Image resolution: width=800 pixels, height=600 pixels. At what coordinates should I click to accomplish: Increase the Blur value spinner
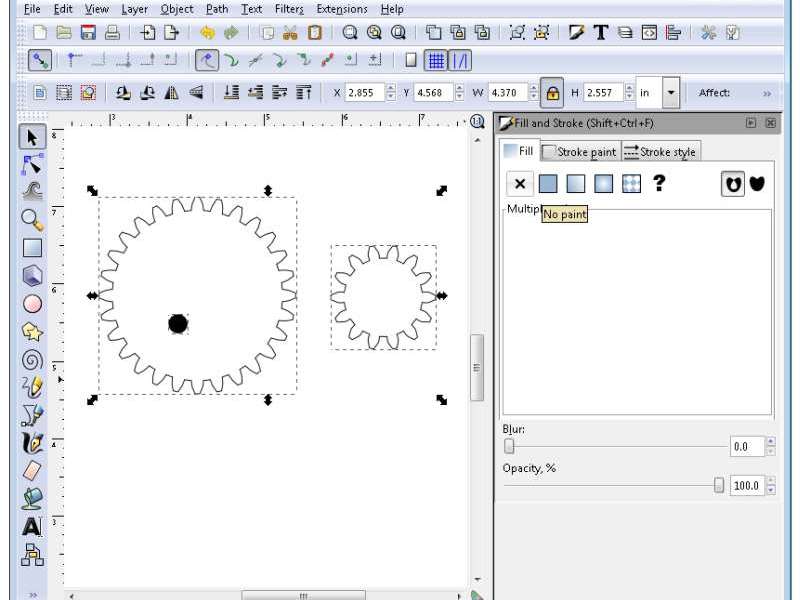[x=771, y=441]
